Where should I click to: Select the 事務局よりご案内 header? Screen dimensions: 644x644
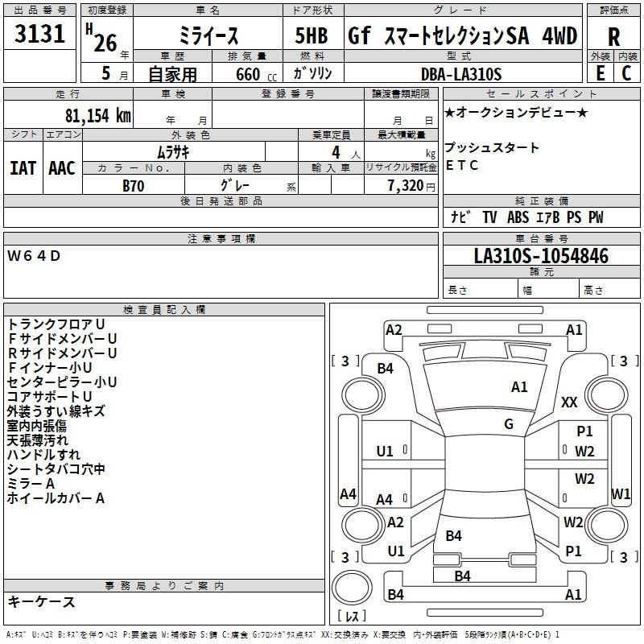164,586
